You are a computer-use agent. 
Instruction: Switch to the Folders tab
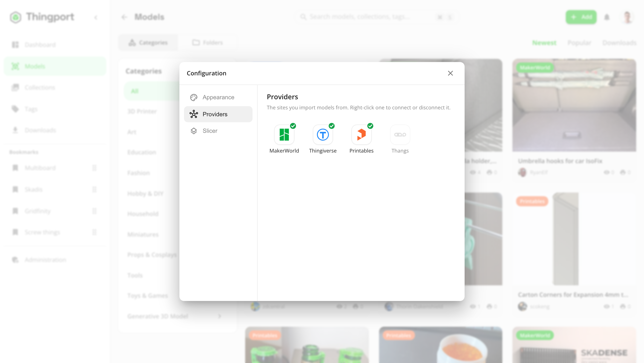tap(207, 43)
